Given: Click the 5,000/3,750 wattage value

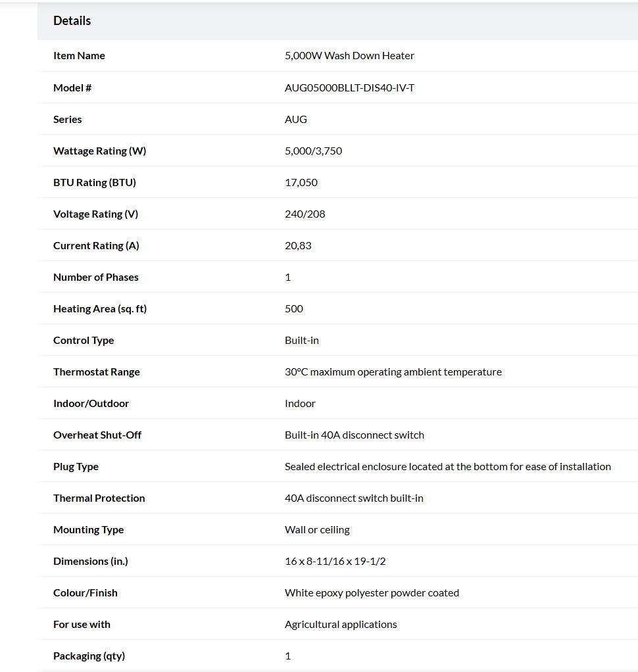Looking at the screenshot, I should (x=314, y=151).
